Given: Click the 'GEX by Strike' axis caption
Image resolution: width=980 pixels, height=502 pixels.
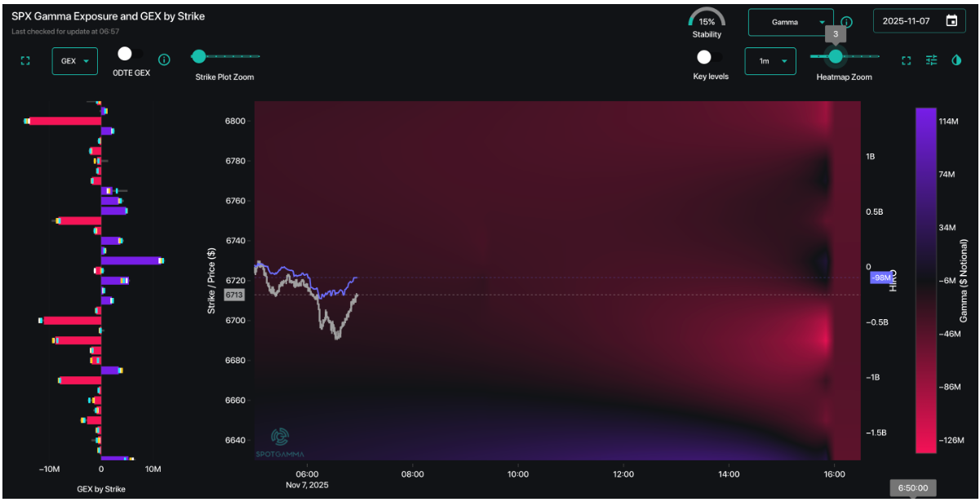Looking at the screenshot, I should pyautogui.click(x=100, y=489).
